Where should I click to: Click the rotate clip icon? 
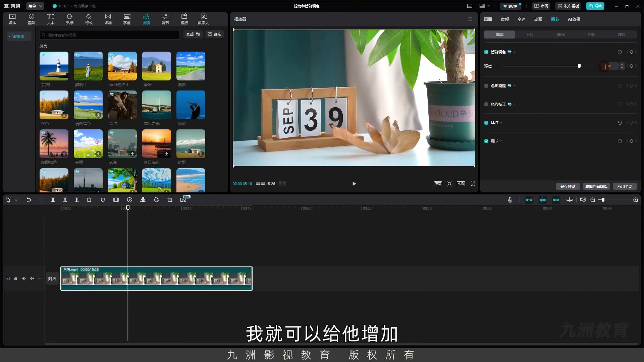[x=156, y=200]
